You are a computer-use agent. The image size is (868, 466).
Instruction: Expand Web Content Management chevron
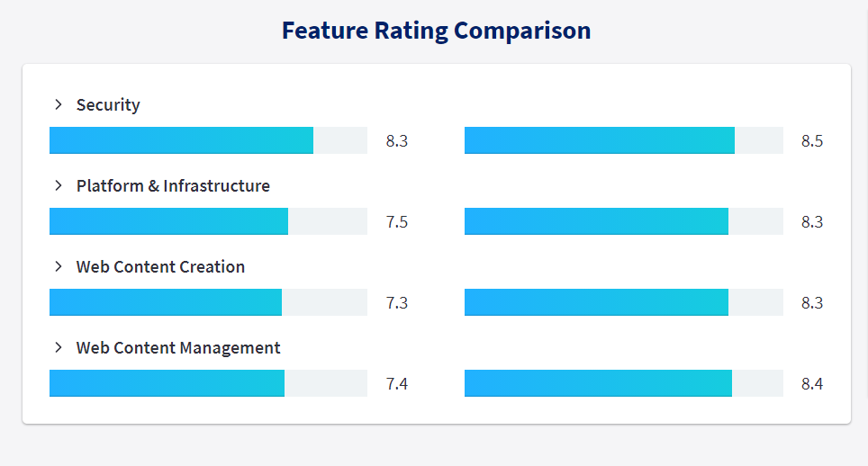point(59,347)
